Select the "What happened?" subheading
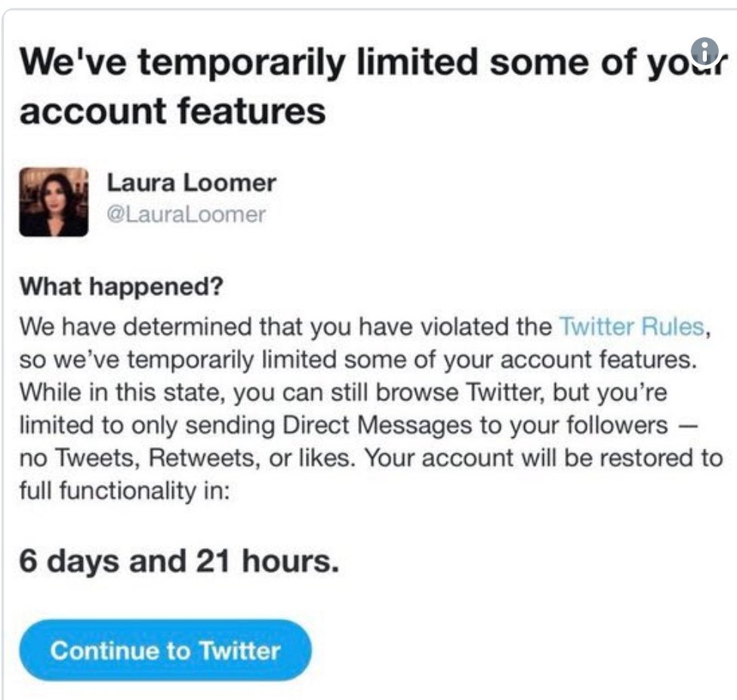 point(122,288)
